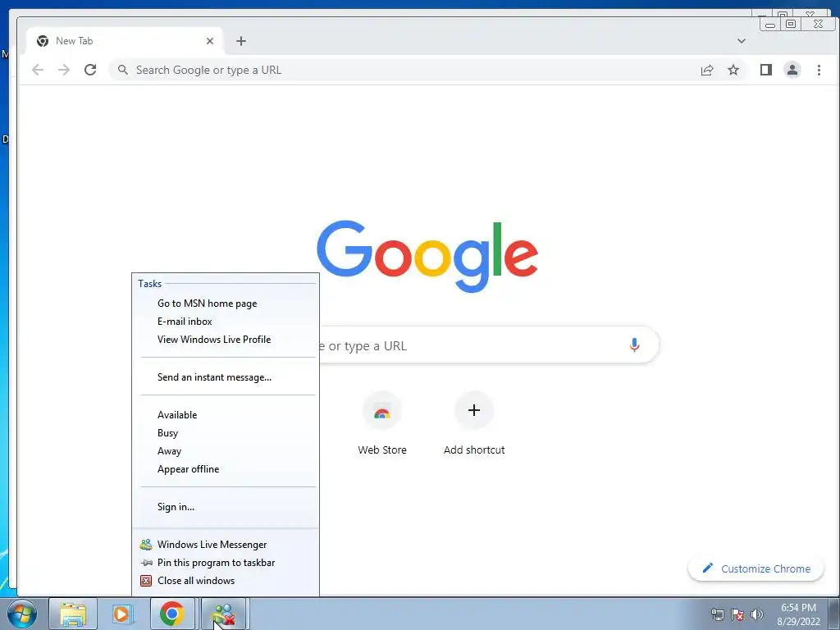840x630 pixels.
Task: Open the Windows Start menu
Action: (22, 614)
